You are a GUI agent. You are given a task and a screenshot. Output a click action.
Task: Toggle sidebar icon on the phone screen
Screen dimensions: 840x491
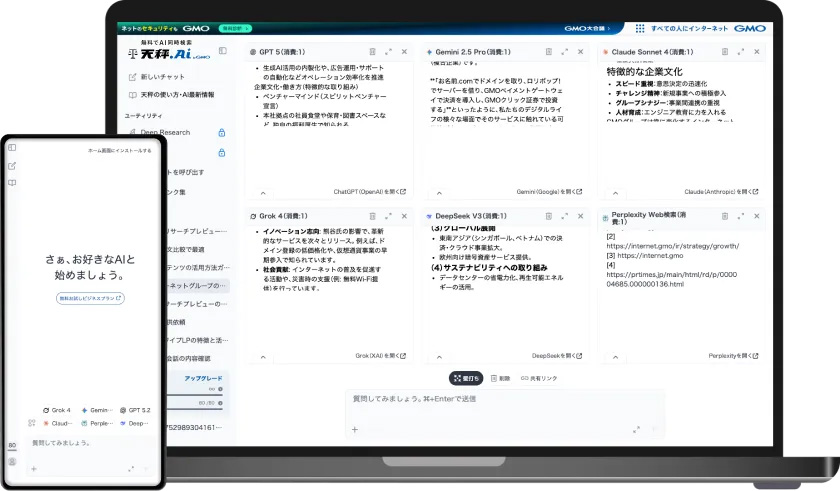click(12, 148)
